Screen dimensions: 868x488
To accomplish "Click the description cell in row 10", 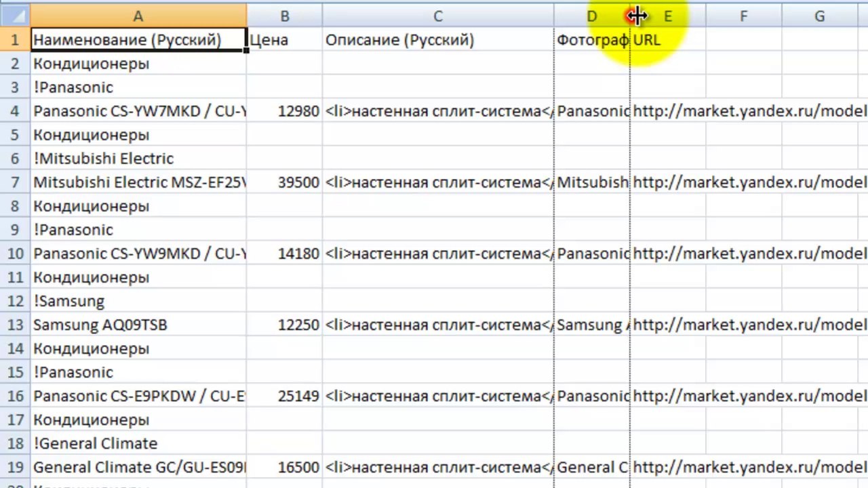I will pos(438,253).
